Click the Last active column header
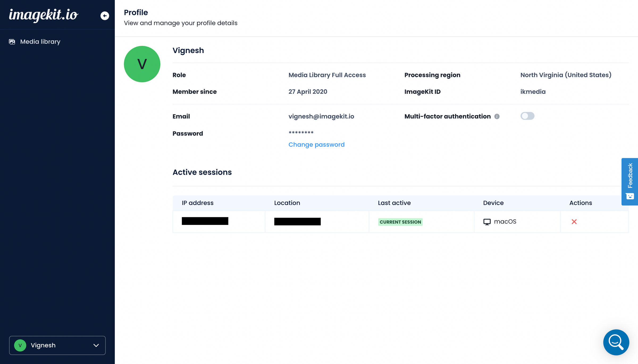The image size is (638, 364). pos(394,203)
